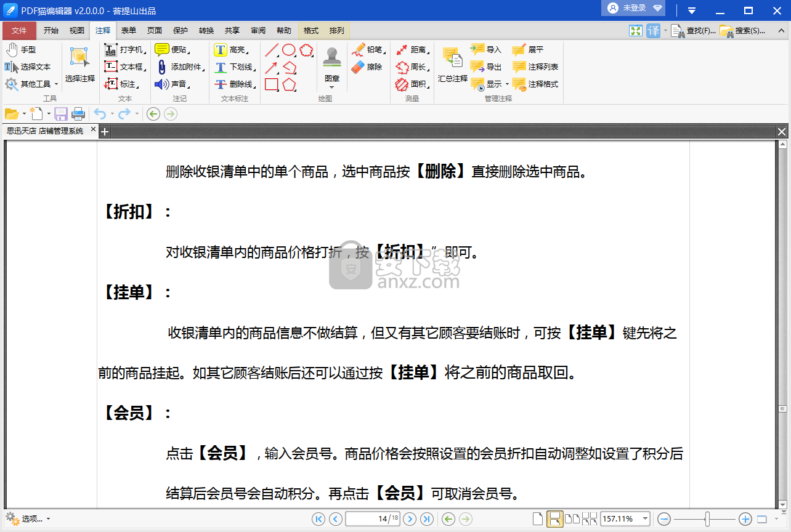This screenshot has height=532, width=791.
Task: Pick the Typewriter tool (打字机)
Action: click(x=124, y=49)
